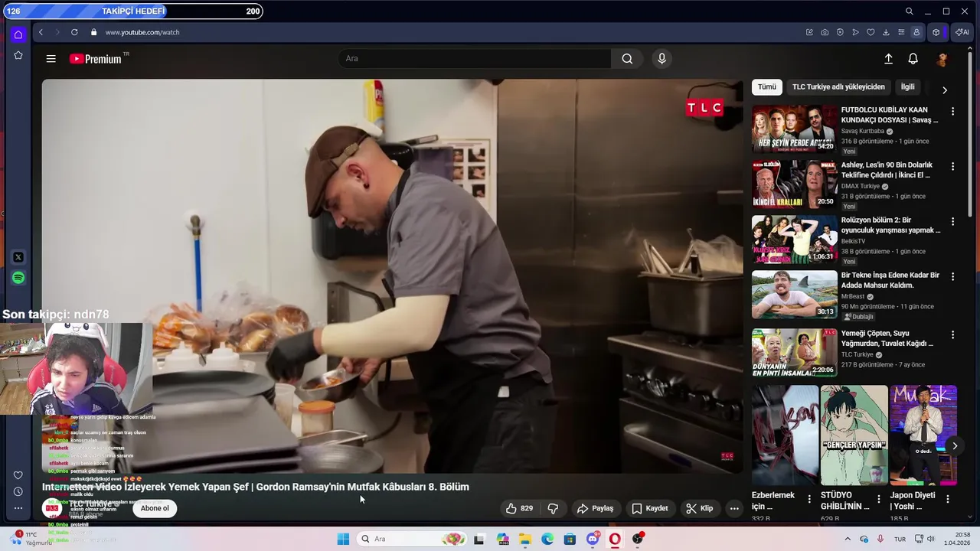The height and width of the screenshot is (551, 980).
Task: Go back with browser back arrow
Action: (x=41, y=32)
